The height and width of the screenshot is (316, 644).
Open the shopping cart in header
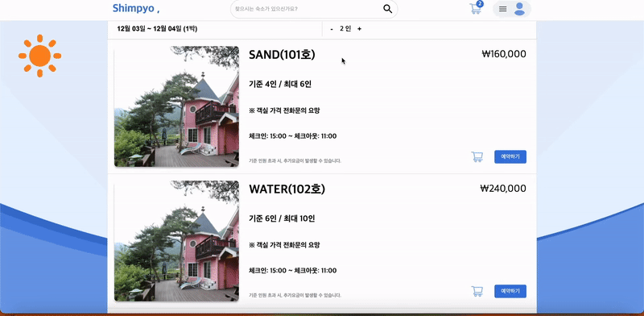476,9
